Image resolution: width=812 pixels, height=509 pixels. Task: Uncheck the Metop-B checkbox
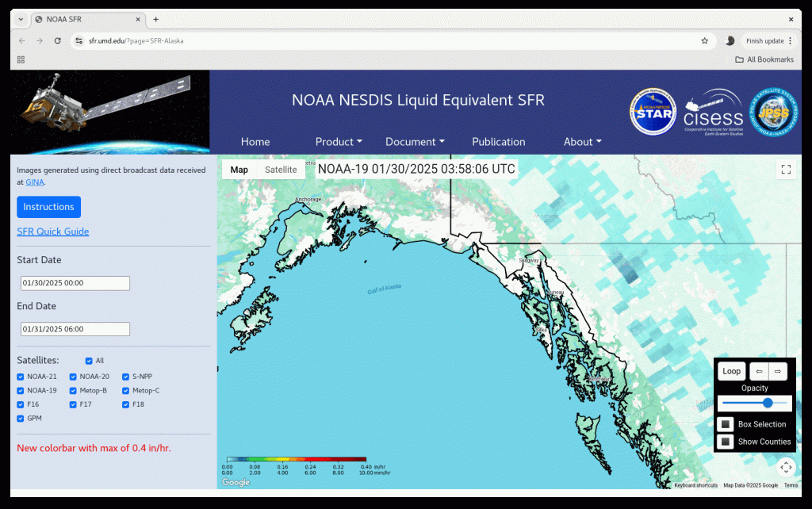pyautogui.click(x=73, y=391)
